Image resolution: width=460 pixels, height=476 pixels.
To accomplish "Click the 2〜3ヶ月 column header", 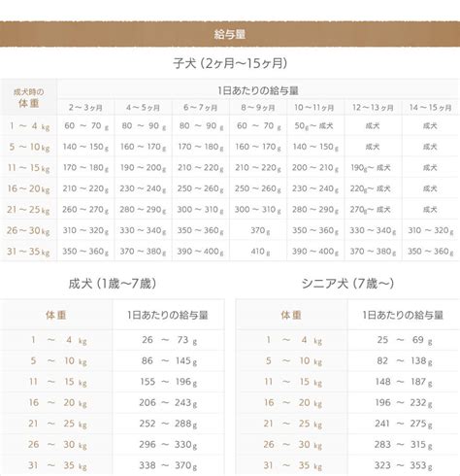I will pos(85,108).
